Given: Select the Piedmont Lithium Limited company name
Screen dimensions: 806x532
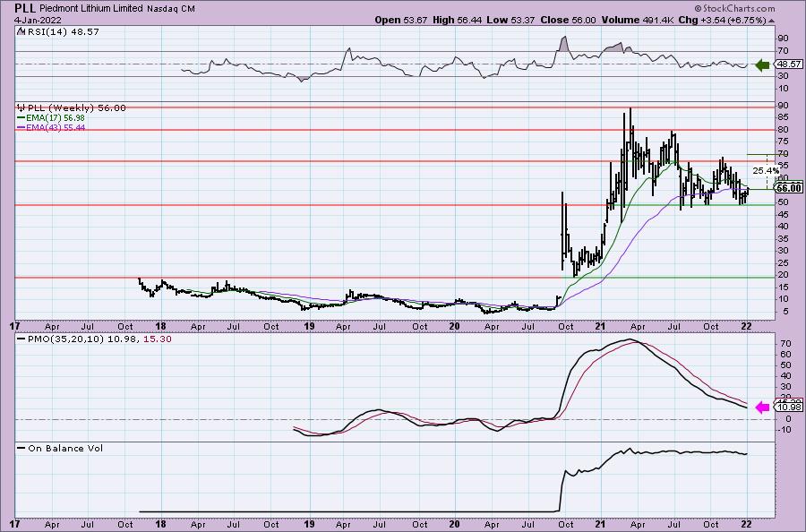Looking at the screenshot, I should tap(90, 9).
